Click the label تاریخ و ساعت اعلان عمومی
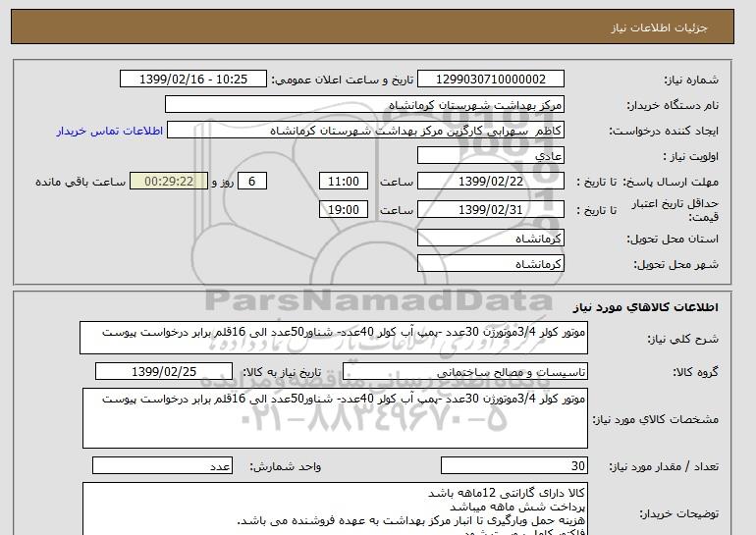 pos(343,80)
